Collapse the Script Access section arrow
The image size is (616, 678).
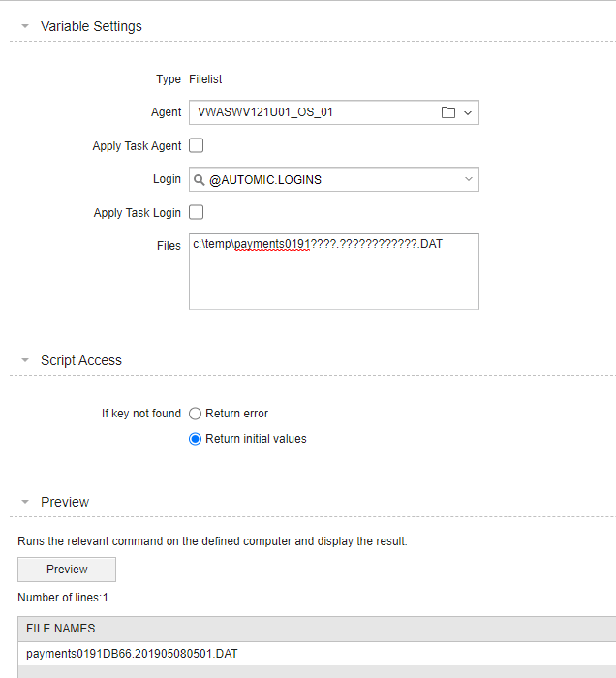click(25, 360)
